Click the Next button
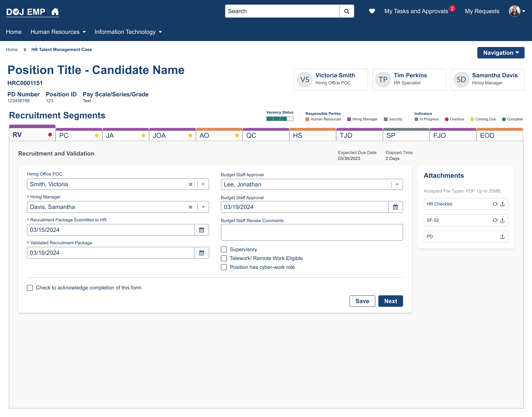Viewport: 532px width, 417px height. tap(391, 301)
